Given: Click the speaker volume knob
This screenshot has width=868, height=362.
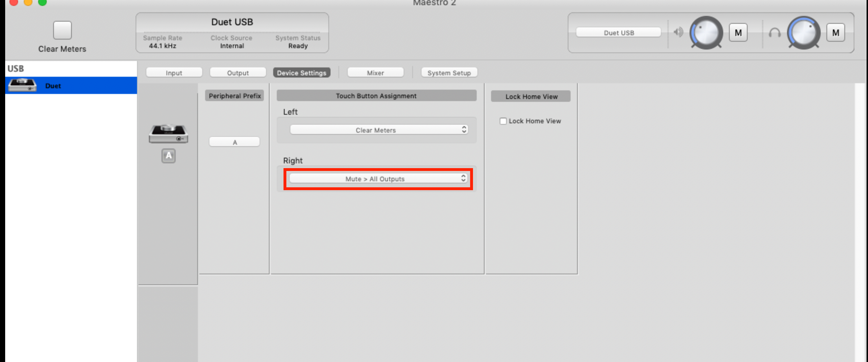Looking at the screenshot, I should tap(706, 33).
